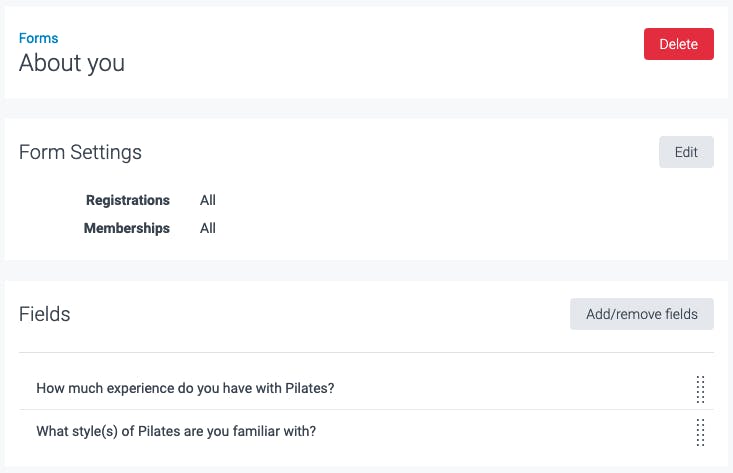
Task: Click the "About you" form title
Action: [72, 63]
